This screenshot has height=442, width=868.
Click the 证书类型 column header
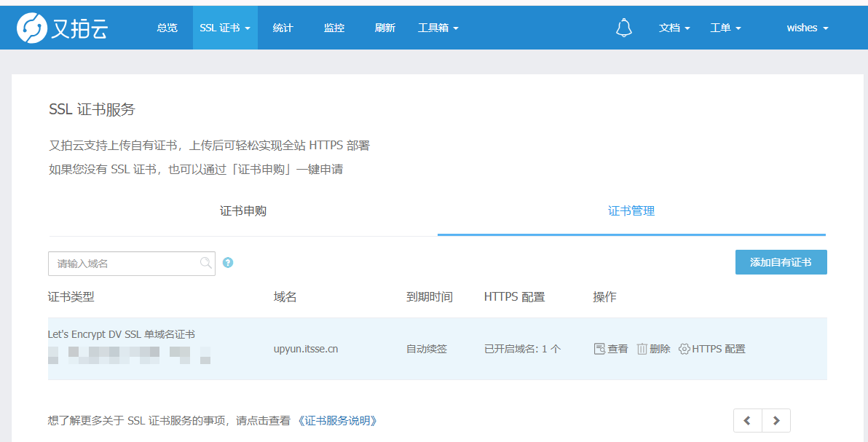pyautogui.click(x=71, y=297)
